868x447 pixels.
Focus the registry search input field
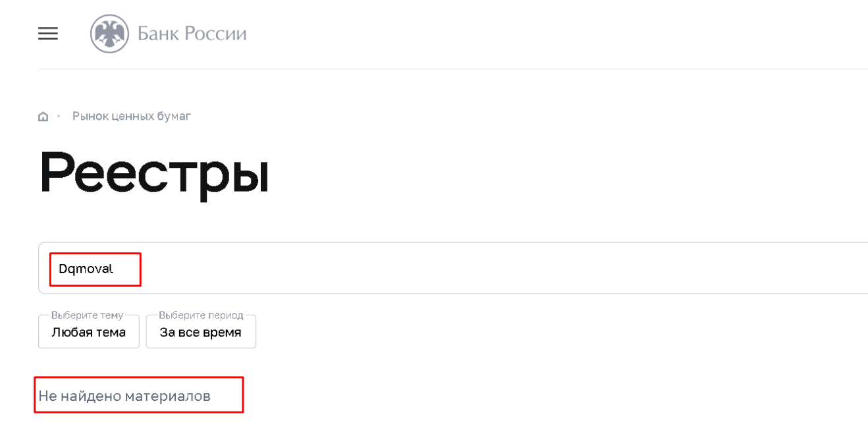tap(461, 269)
